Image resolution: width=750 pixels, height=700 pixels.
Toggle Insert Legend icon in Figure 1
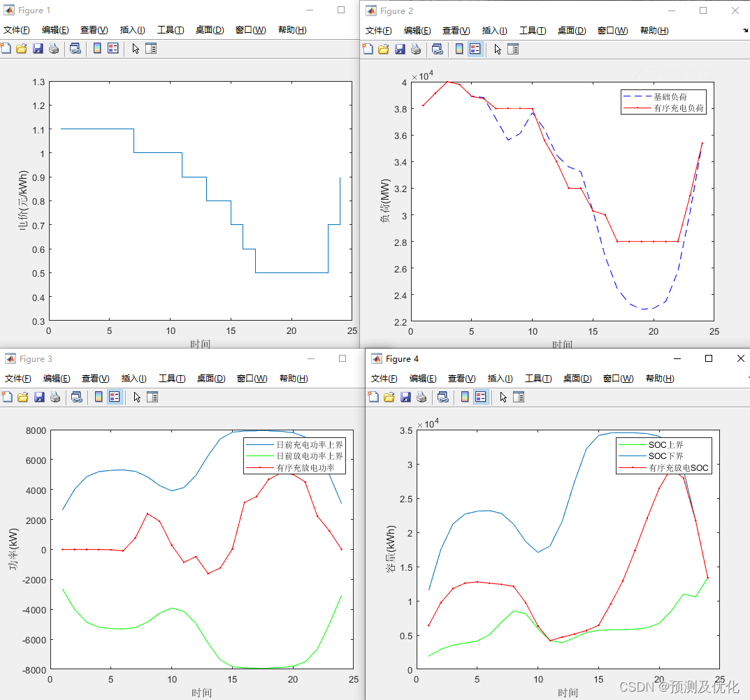(x=113, y=48)
